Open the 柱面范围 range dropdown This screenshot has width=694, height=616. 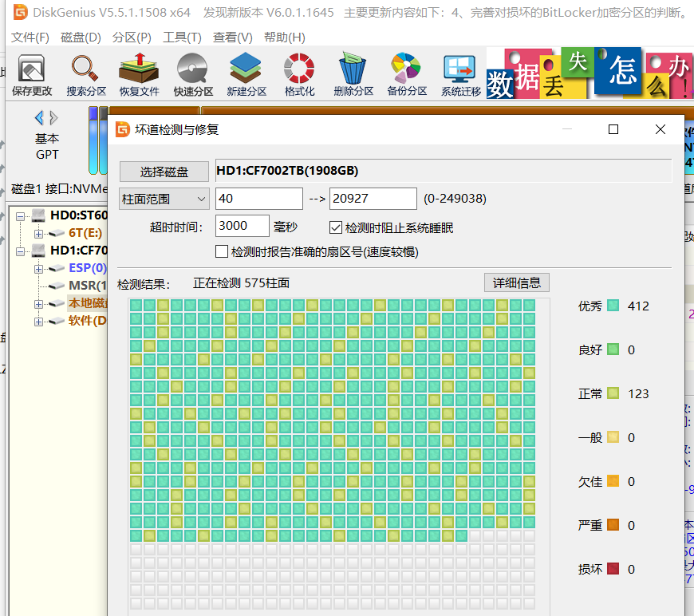(x=164, y=199)
